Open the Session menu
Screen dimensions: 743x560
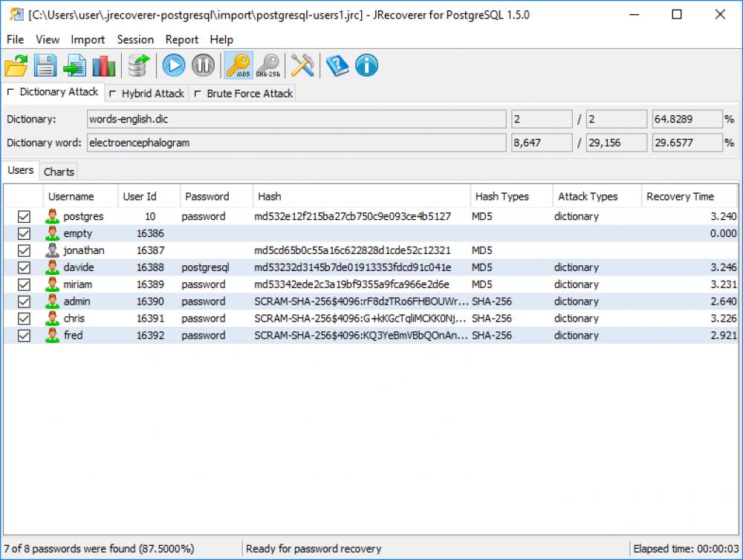135,39
